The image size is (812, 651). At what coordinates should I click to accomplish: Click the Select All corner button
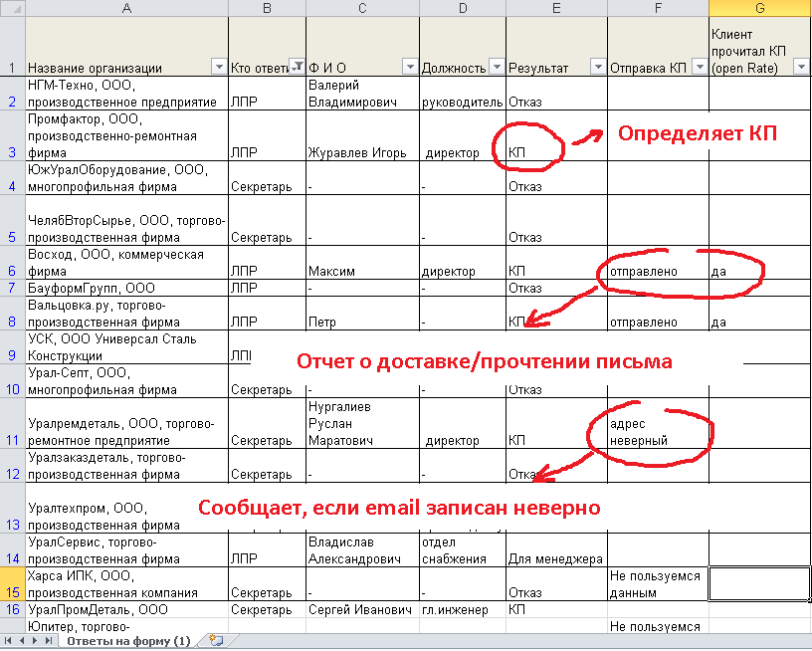[x=12, y=8]
